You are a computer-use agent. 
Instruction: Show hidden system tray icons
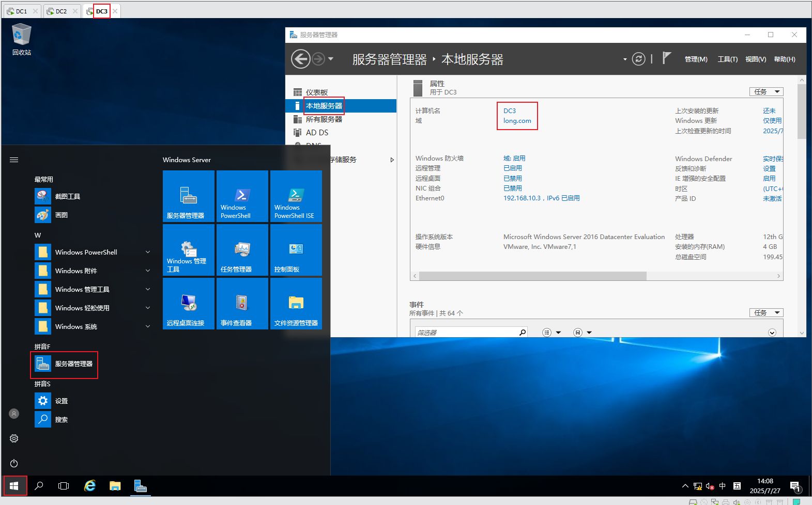[685, 486]
